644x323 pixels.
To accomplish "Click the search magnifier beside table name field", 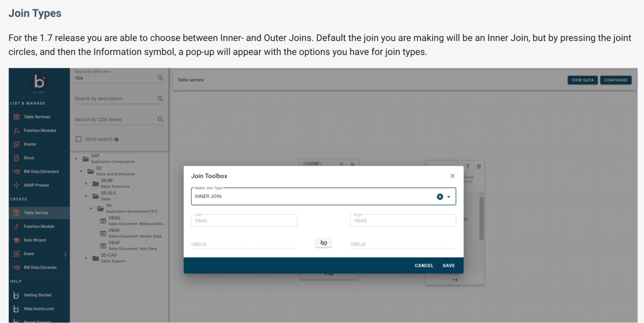I will [x=160, y=78].
